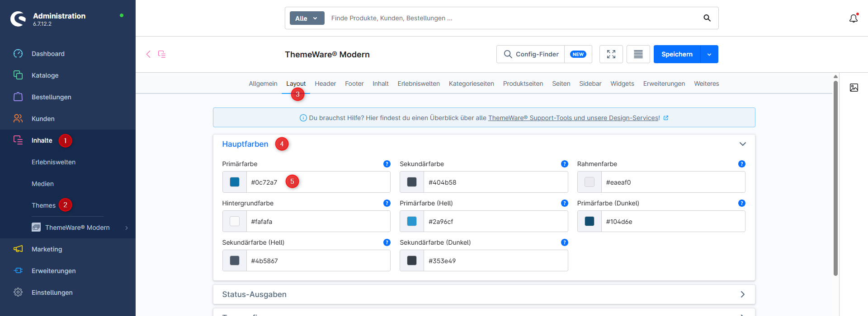Image resolution: width=868 pixels, height=316 pixels.
Task: Open the Sidebar tab
Action: pos(590,84)
